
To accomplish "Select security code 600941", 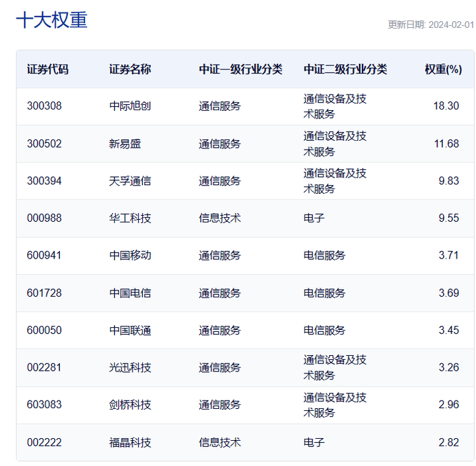I will [x=44, y=255].
